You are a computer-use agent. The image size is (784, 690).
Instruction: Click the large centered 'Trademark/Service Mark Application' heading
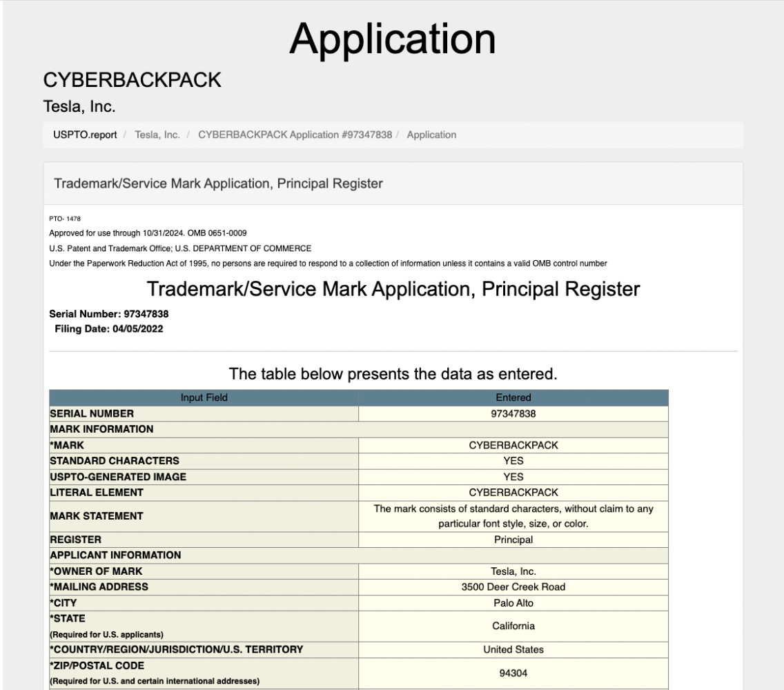[x=393, y=289]
